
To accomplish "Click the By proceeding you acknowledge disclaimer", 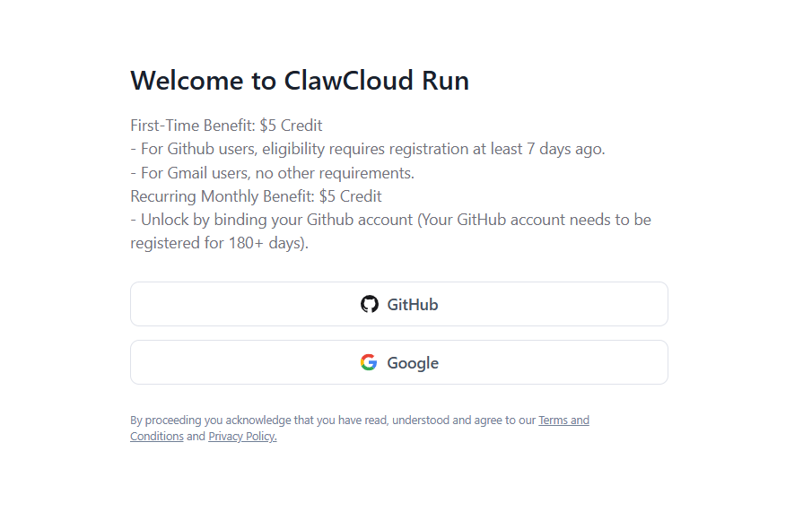I will click(360, 428).
